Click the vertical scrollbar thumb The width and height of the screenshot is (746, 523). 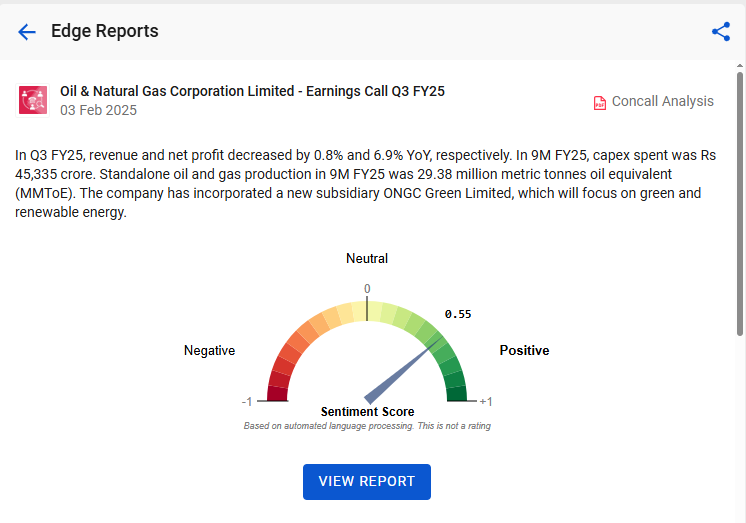pyautogui.click(x=739, y=204)
